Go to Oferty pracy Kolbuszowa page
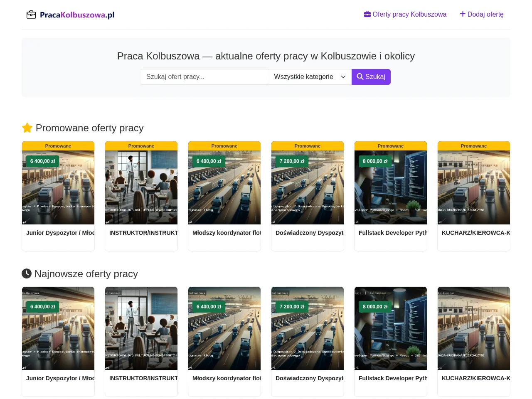Screen dimensions: 532x399 pos(405,15)
